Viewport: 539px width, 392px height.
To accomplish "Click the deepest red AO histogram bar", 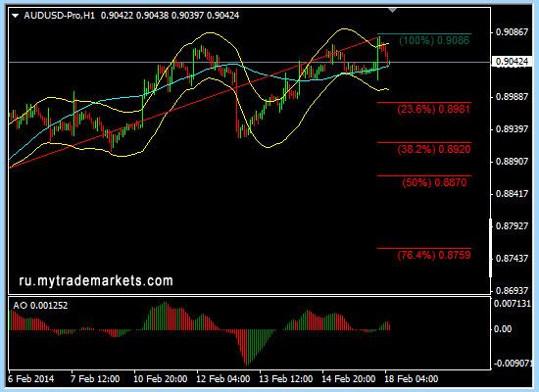I will click(246, 347).
